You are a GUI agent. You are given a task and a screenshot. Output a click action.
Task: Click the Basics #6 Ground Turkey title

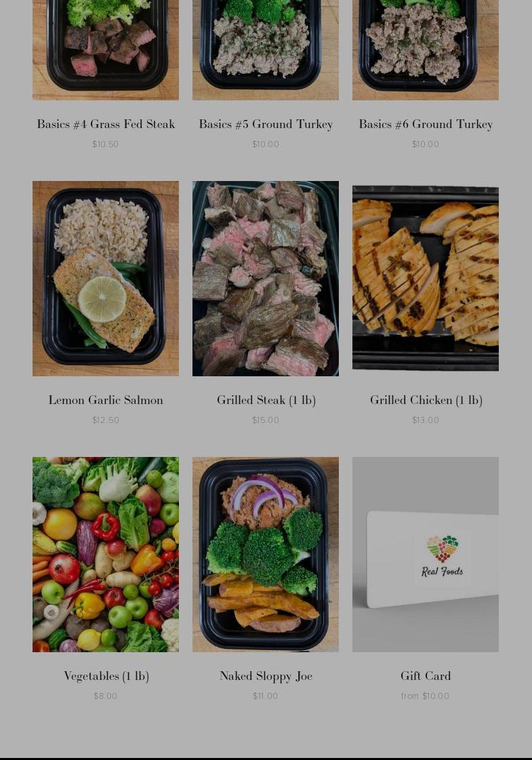[426, 124]
